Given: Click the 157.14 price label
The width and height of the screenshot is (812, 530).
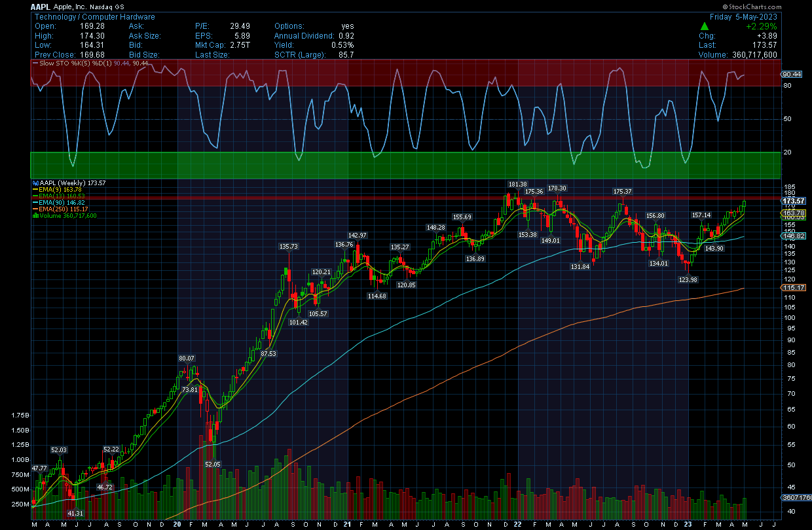Looking at the screenshot, I should 703,215.
